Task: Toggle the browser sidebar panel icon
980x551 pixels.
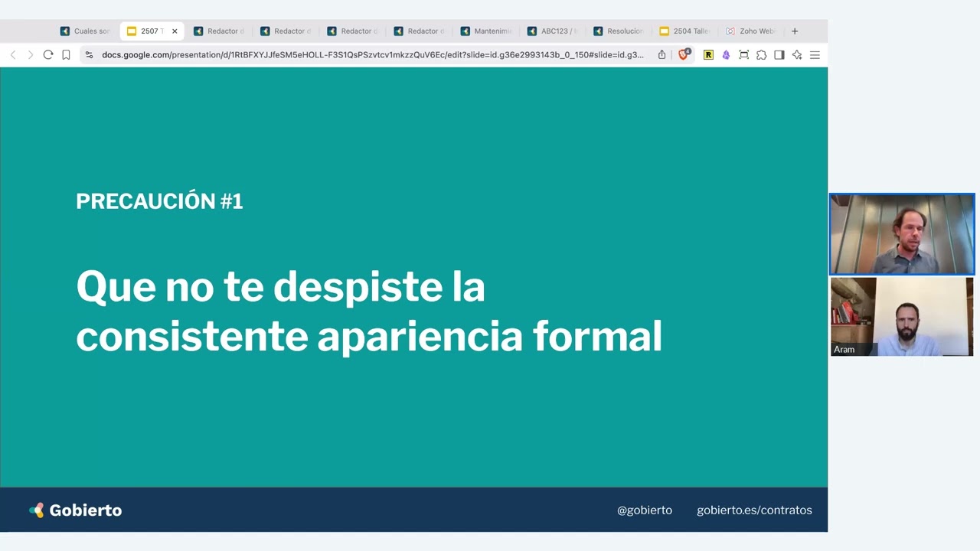Action: click(779, 55)
